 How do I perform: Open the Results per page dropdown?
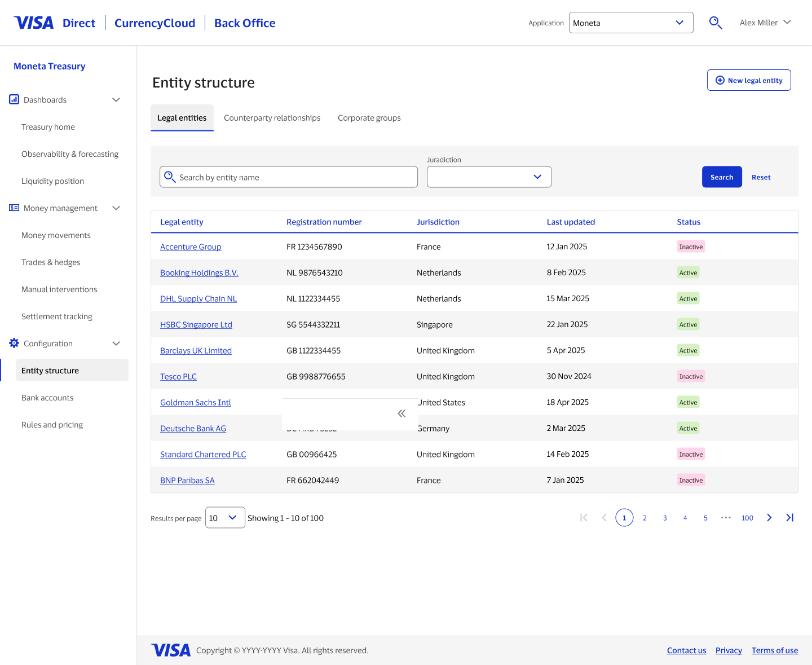225,517
